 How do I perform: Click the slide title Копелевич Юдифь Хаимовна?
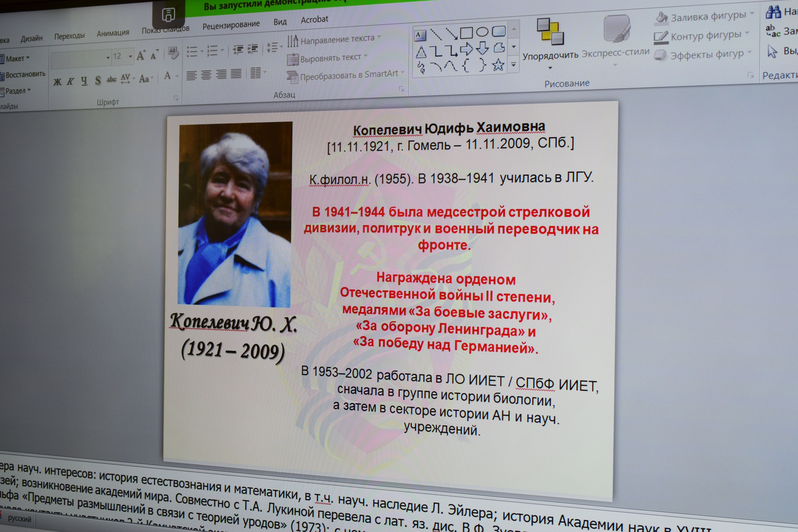pos(449,128)
